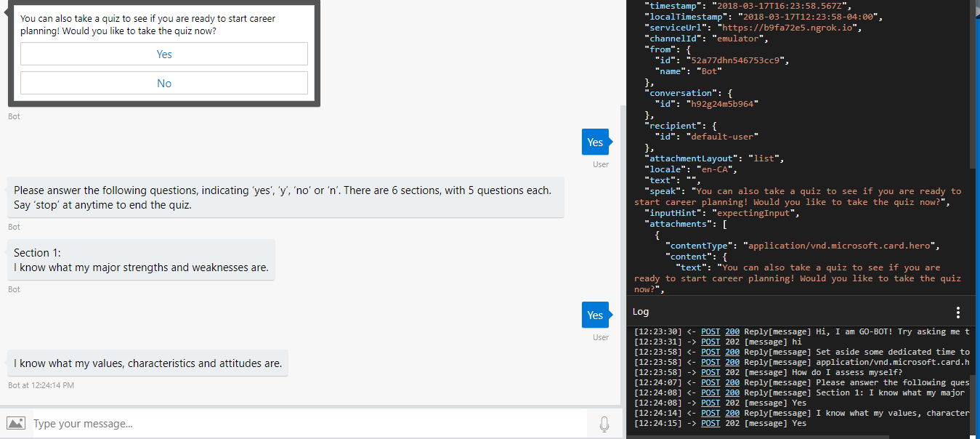Select Yes on the quiz hero card
This screenshot has height=439, width=980.
[163, 54]
